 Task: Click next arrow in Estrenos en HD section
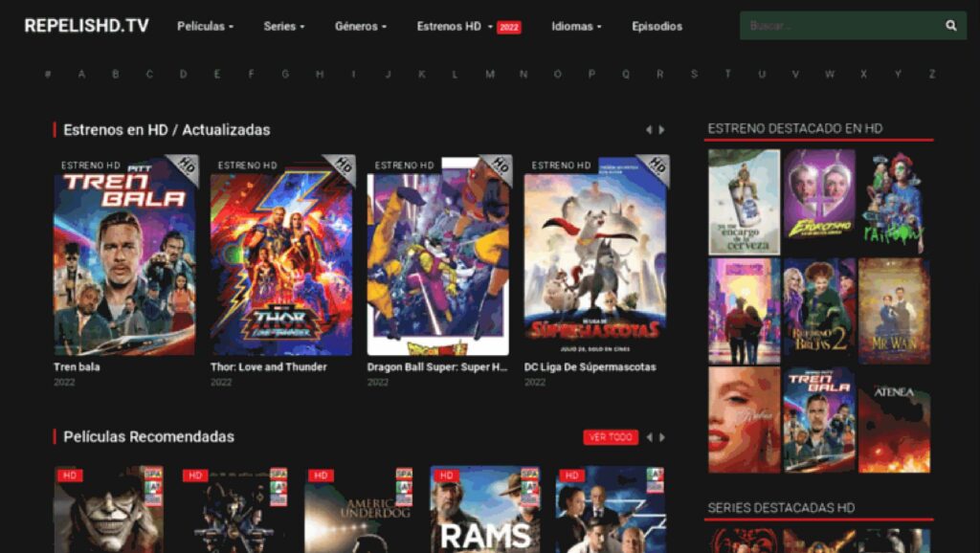point(661,130)
